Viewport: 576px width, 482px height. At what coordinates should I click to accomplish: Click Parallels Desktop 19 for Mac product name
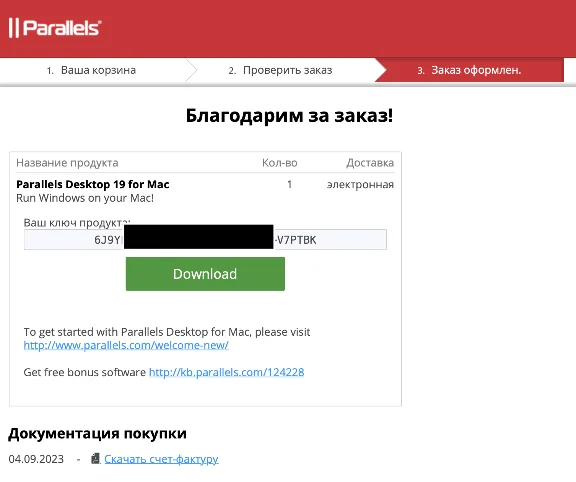coord(93,184)
